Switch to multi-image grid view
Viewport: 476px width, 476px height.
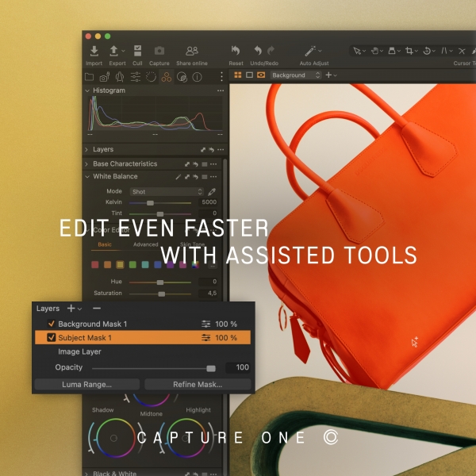(x=238, y=75)
